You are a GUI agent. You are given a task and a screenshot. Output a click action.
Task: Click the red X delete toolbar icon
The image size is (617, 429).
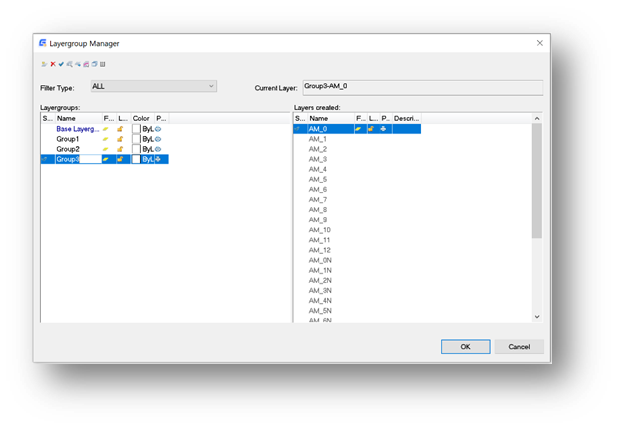coord(53,64)
